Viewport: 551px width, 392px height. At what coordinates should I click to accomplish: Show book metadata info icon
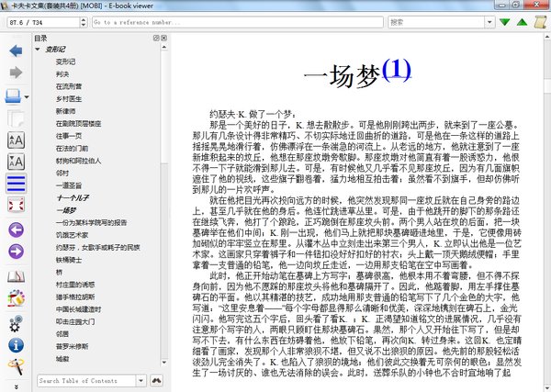(16, 345)
